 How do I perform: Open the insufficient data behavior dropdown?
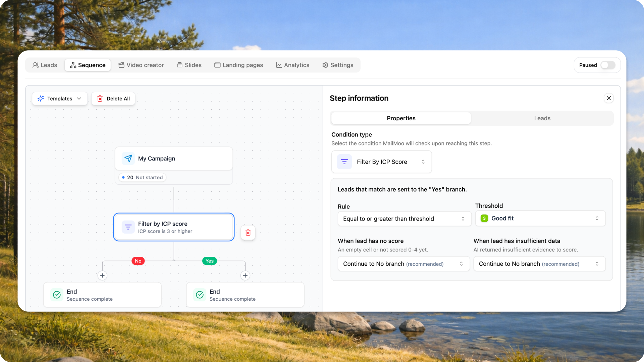coord(539,264)
